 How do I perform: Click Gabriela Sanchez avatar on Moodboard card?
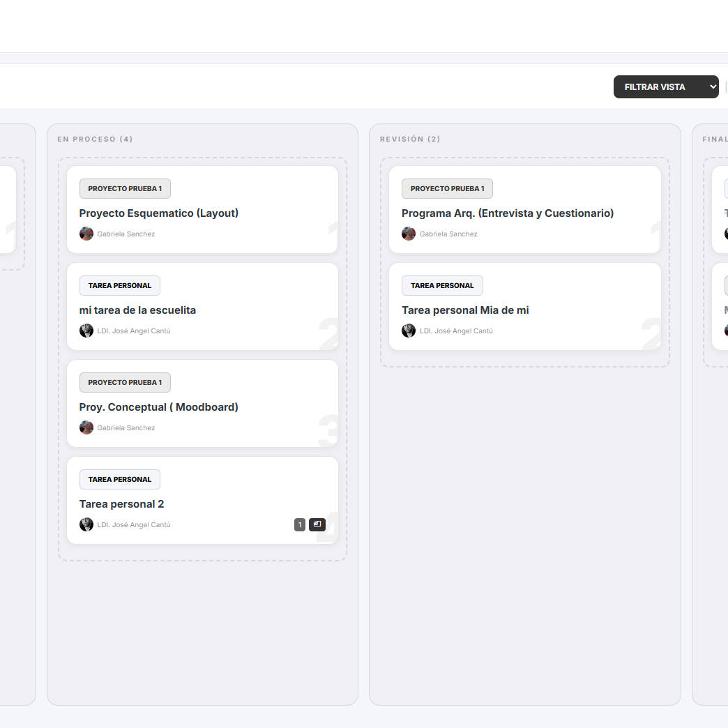tap(86, 427)
